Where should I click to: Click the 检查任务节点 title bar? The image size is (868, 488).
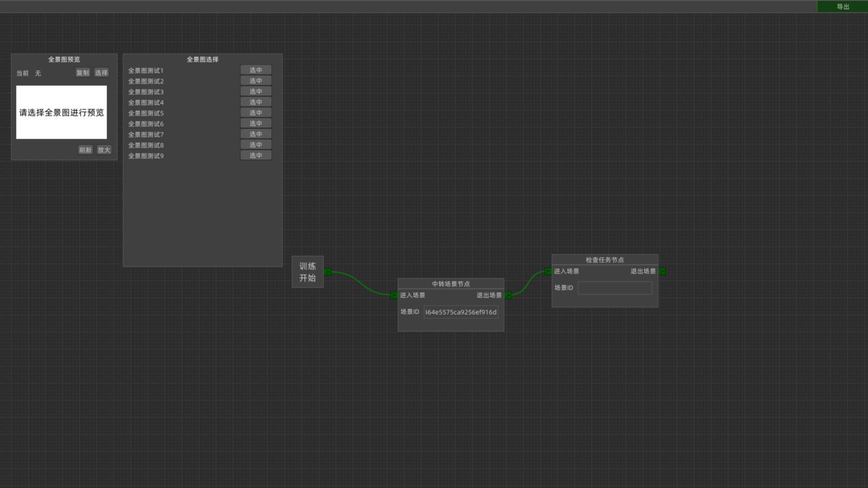605,260
